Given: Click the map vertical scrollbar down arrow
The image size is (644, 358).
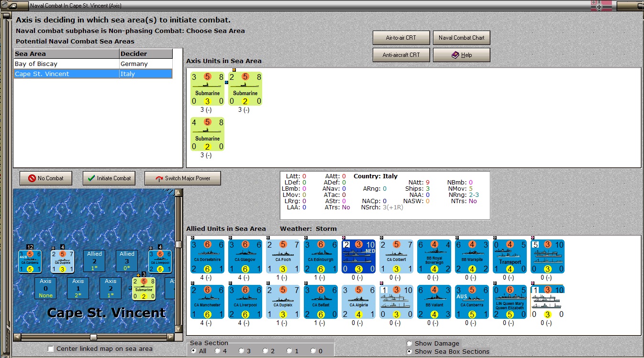Looking at the screenshot, I should pos(179,329).
